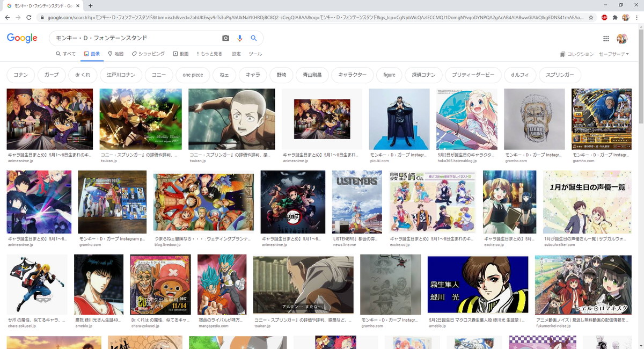Filter by the figure chip
Screen dimensions: 644x349
point(389,75)
